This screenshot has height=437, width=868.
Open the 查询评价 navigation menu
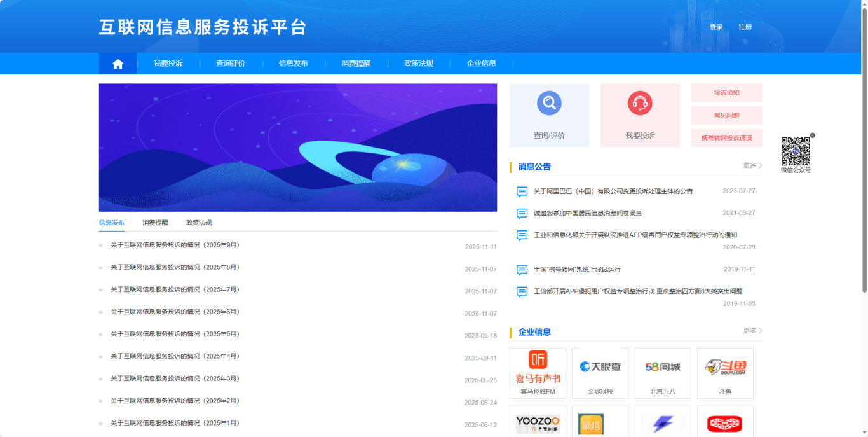coord(231,64)
